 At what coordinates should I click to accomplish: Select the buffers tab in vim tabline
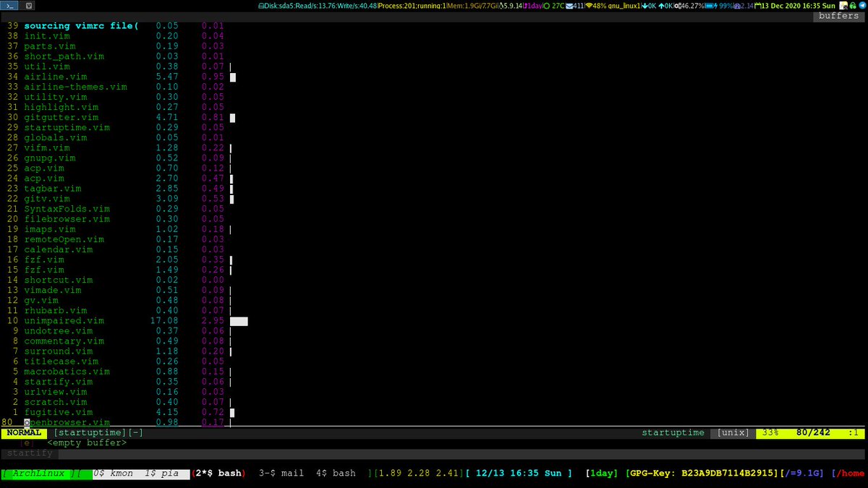tap(838, 15)
